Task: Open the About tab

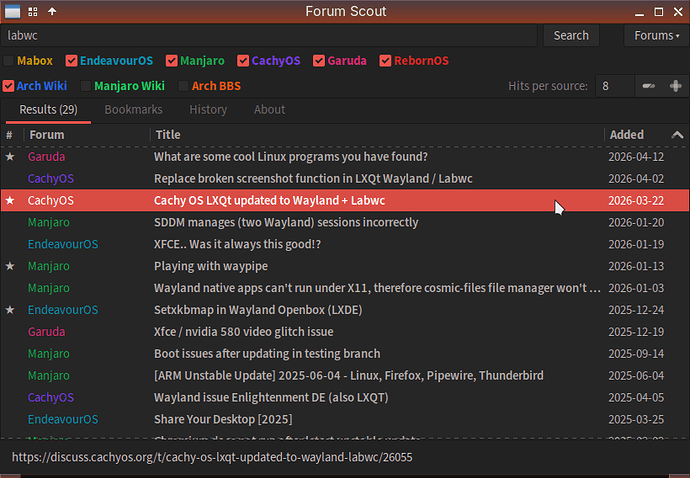Action: 269,110
